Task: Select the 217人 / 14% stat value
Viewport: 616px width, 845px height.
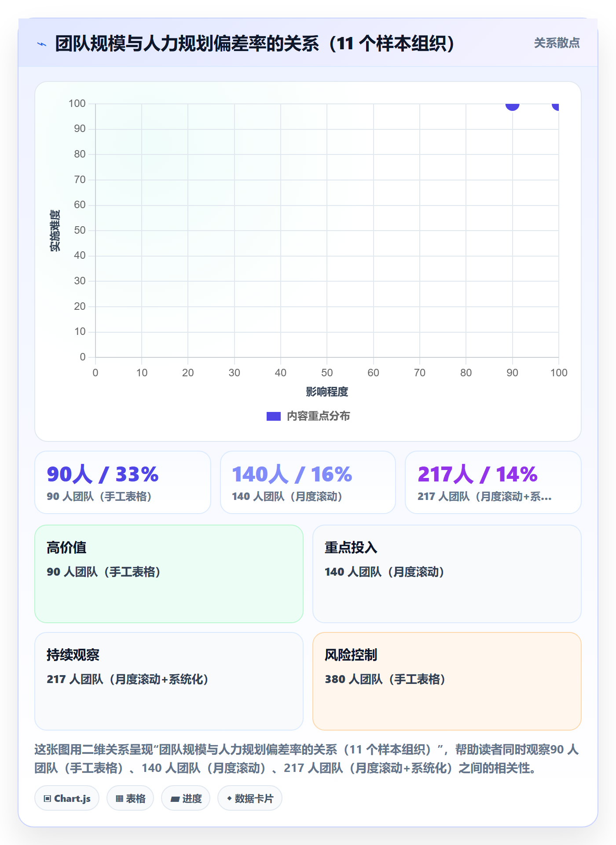Action: click(477, 474)
